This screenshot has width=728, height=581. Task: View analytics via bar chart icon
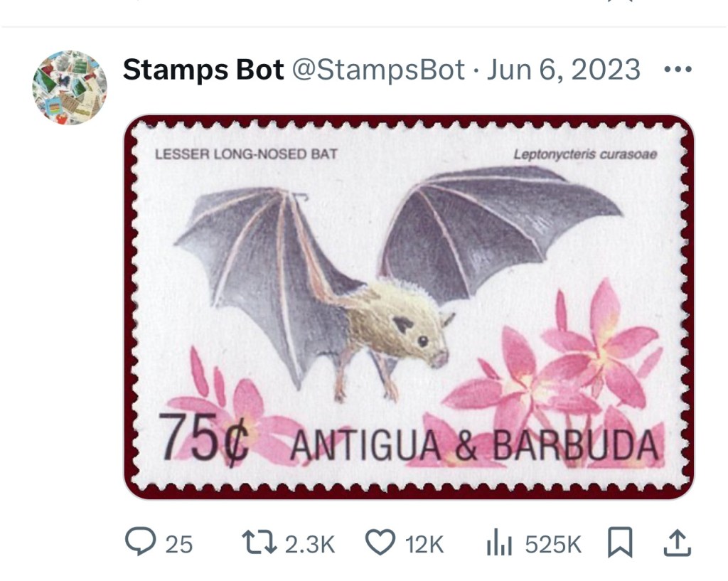[499, 542]
